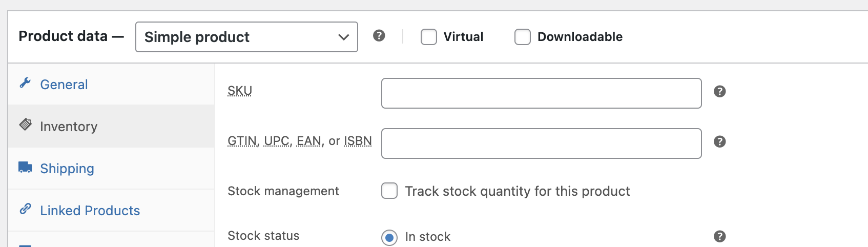Focus the GTIN, UPC, EAN, or ISBN field

point(541,143)
